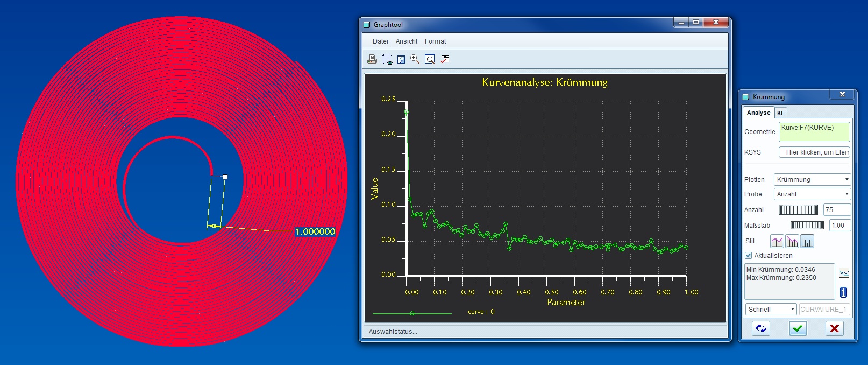This screenshot has height=365, width=868.
Task: Click the 'curve : 0' legend entry
Action: pos(481,312)
